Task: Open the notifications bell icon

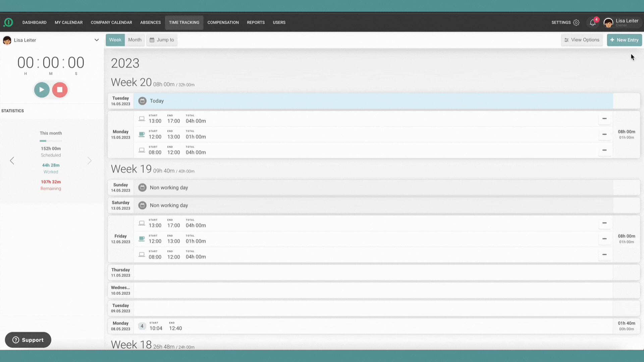Action: (x=593, y=23)
